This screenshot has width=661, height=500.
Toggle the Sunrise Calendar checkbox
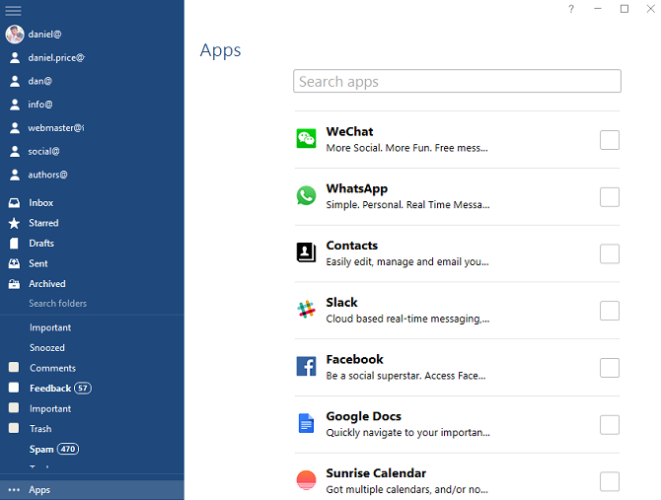coord(610,481)
